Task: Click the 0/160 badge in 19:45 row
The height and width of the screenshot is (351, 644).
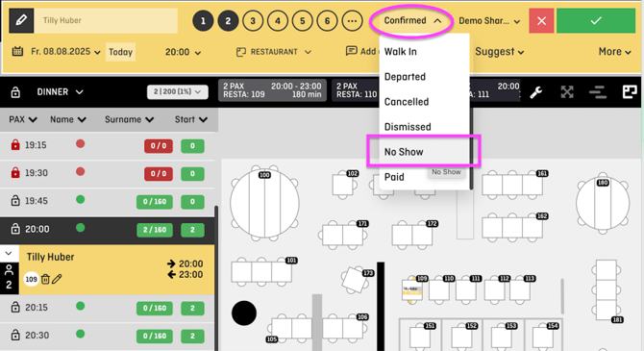Action: pos(155,202)
